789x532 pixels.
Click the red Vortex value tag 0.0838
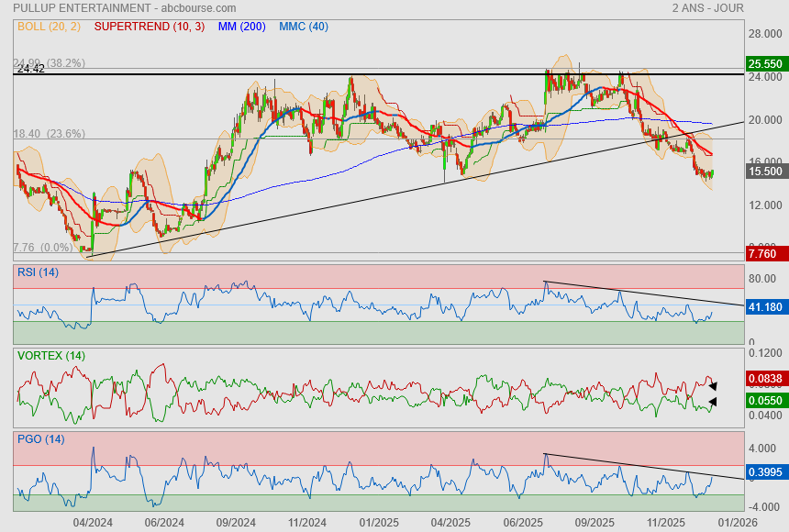click(765, 378)
